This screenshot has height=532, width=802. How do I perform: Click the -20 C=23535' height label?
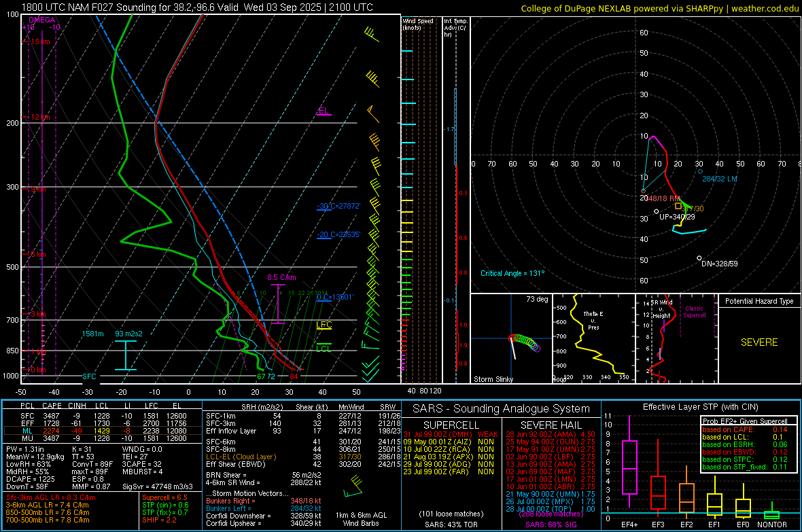[338, 235]
